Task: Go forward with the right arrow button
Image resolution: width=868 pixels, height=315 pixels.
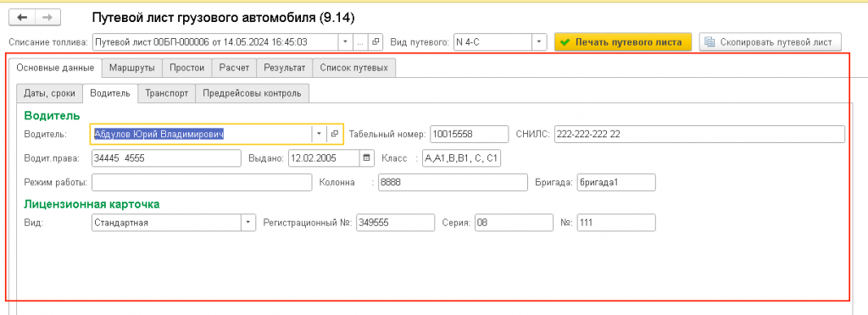Action: (47, 18)
